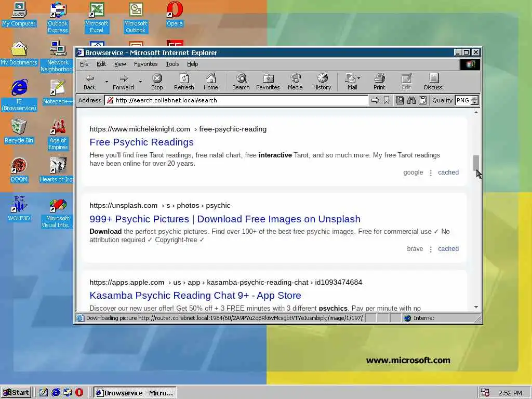Decrease Quality with the down spinner arrow

(x=475, y=102)
